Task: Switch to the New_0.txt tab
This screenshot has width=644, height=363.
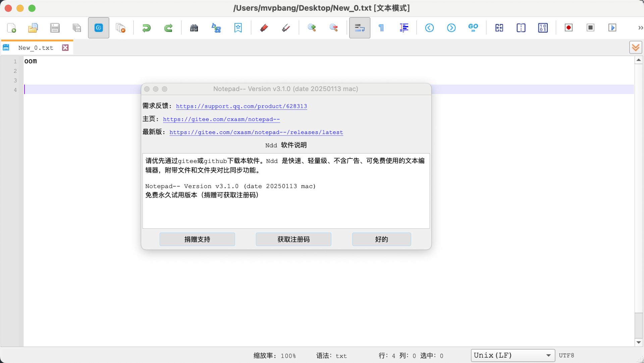Action: [x=36, y=47]
